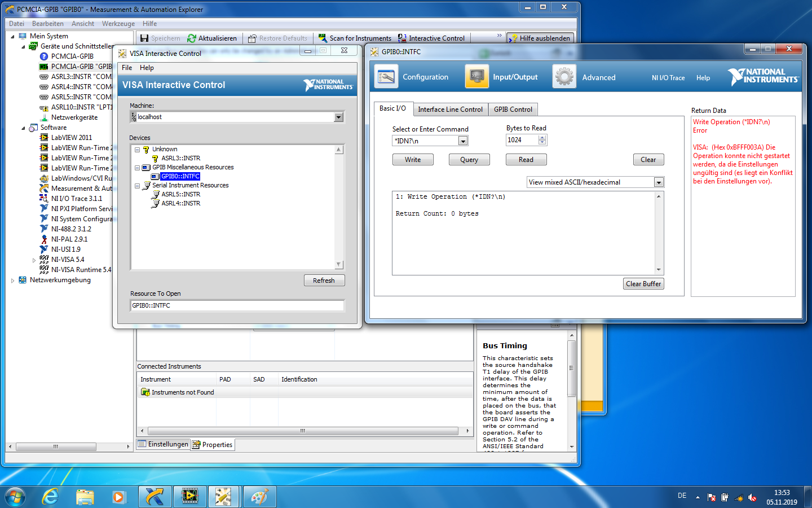Screen dimensions: 812x508
Task: Open the Windows Start menu
Action: click(15, 497)
